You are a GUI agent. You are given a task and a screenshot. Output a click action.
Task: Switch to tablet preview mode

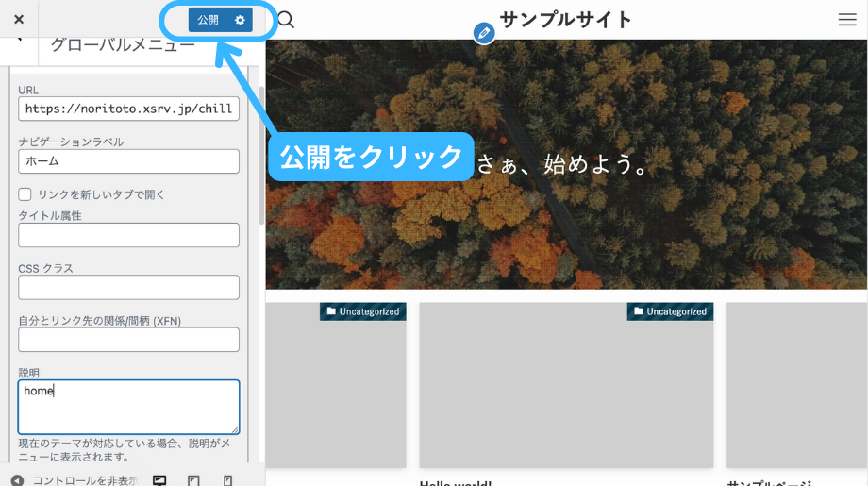pyautogui.click(x=193, y=479)
